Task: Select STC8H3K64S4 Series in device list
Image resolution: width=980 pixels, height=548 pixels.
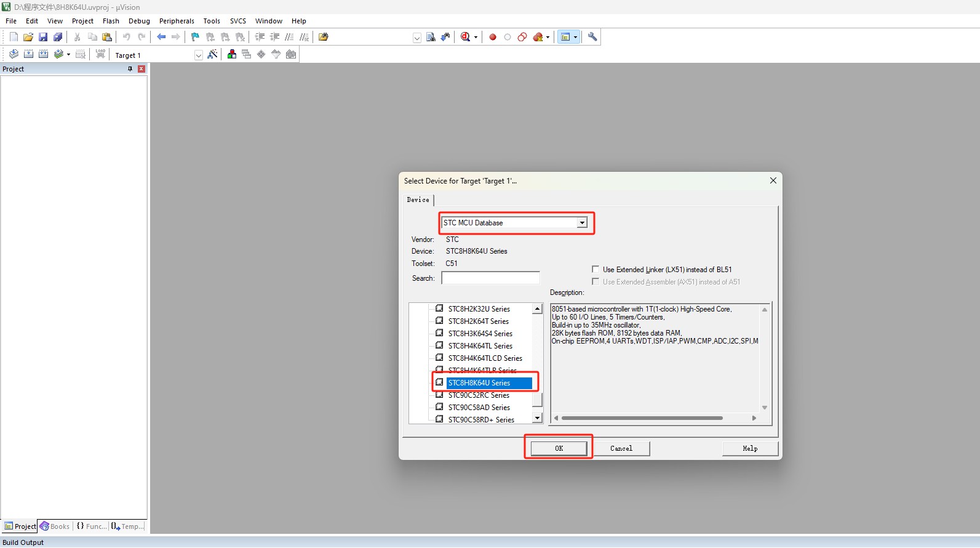Action: pos(480,334)
